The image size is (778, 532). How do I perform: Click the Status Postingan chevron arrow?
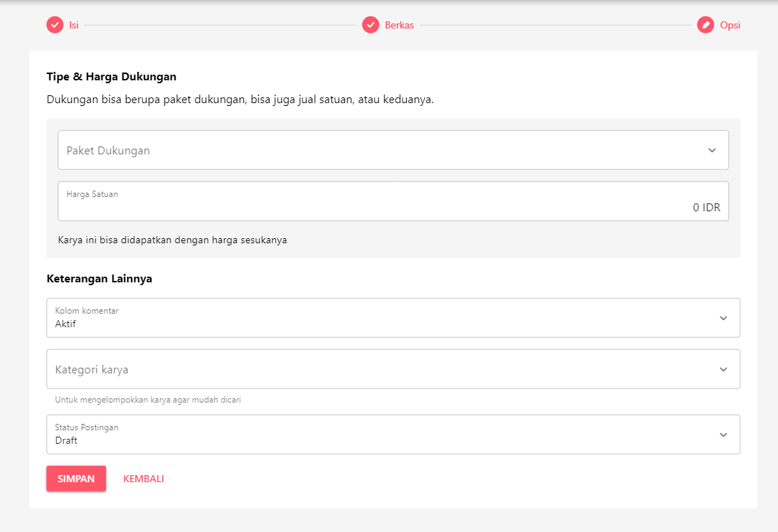click(x=723, y=435)
